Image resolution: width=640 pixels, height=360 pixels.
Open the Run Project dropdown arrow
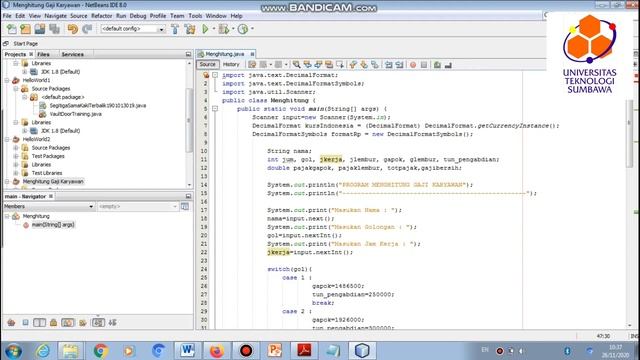(213, 29)
